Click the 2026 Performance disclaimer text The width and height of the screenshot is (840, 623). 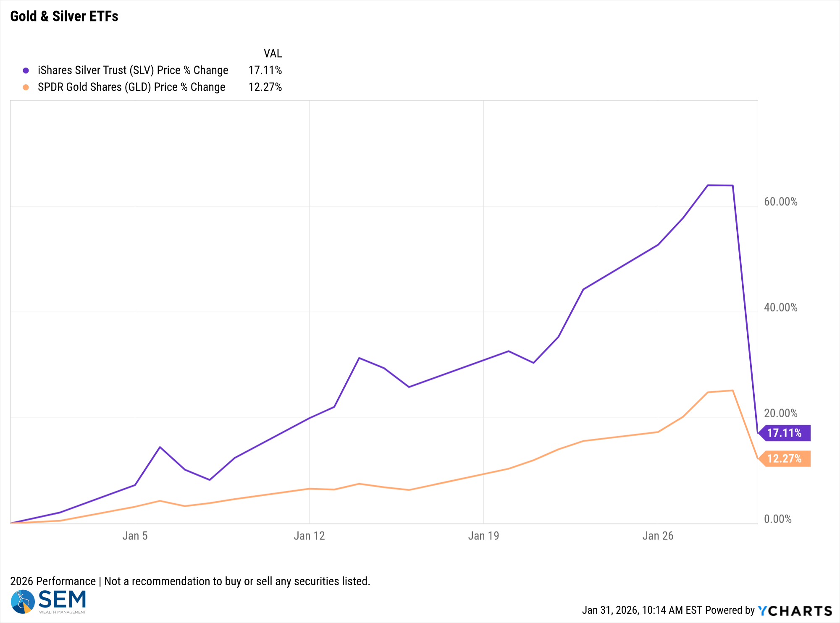(x=190, y=581)
